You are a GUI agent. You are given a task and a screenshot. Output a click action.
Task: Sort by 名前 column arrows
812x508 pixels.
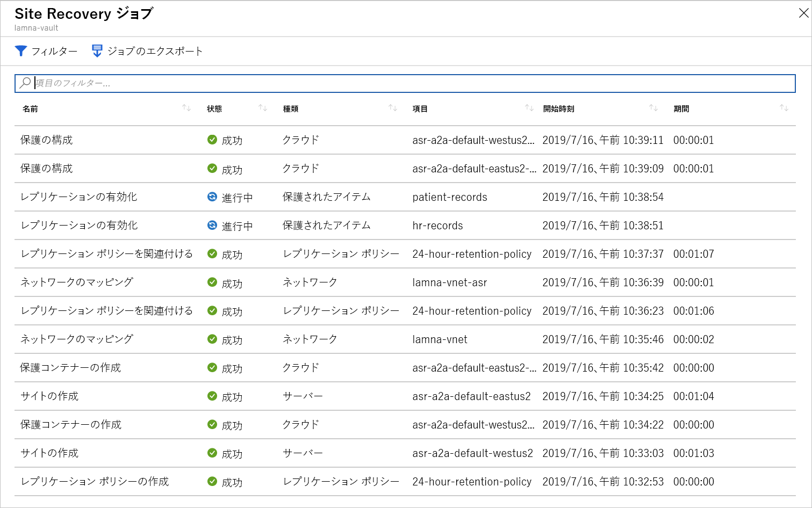(x=186, y=108)
